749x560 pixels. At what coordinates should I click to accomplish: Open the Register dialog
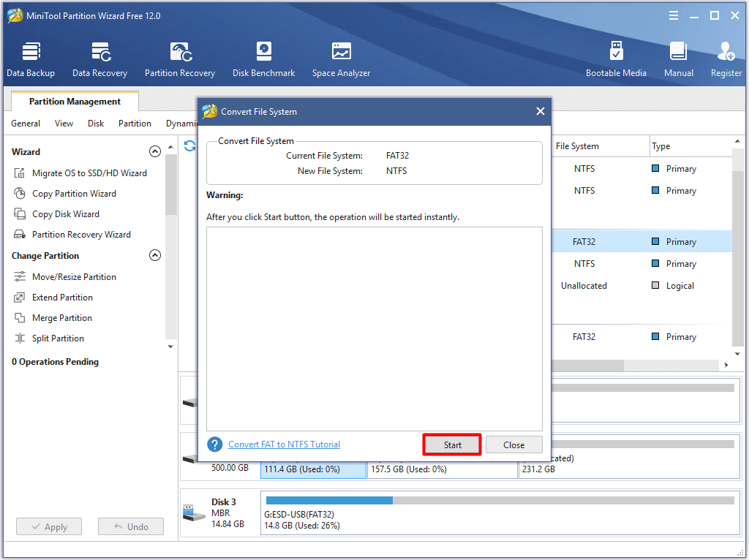point(726,60)
